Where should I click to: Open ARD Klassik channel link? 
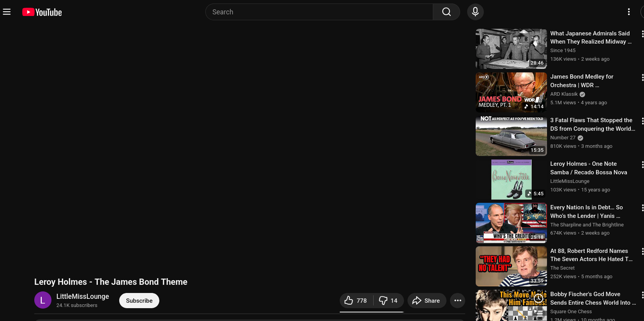[564, 94]
